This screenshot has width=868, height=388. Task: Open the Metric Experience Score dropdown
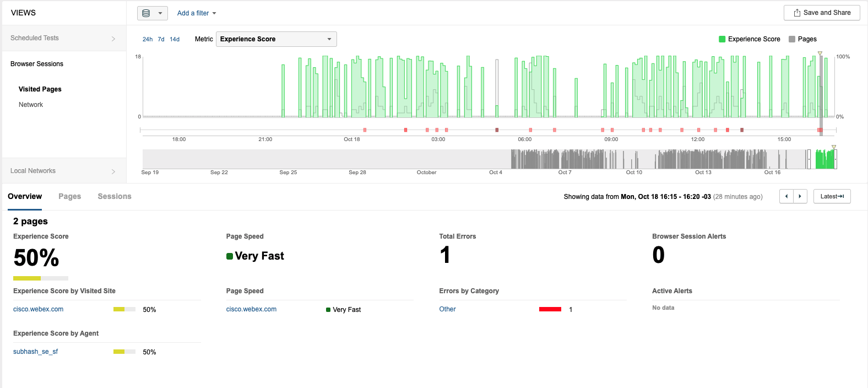point(276,39)
